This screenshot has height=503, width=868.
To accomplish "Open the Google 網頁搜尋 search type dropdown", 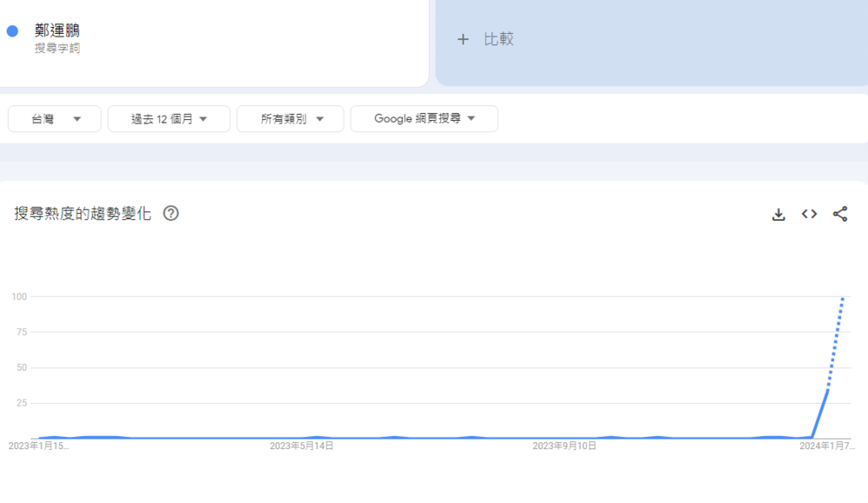I will coord(424,118).
